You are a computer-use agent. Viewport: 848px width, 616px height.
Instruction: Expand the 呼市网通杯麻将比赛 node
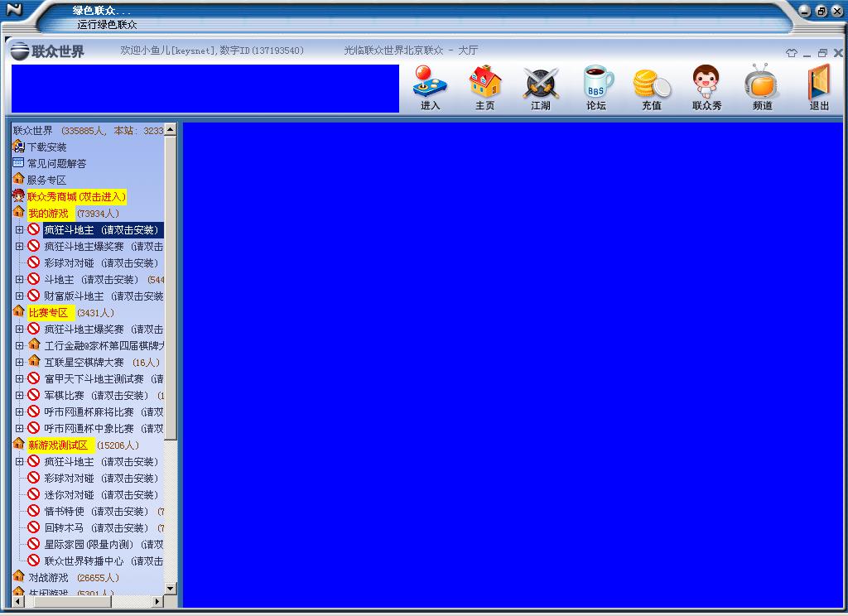tap(20, 411)
